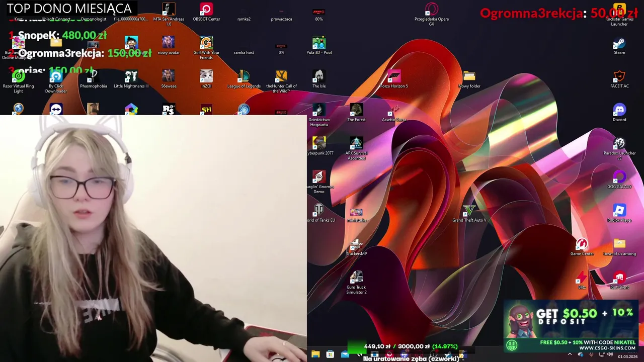Image resolution: width=644 pixels, height=362 pixels.
Task: Open the Roblox Player shortcut
Action: pyautogui.click(x=619, y=214)
